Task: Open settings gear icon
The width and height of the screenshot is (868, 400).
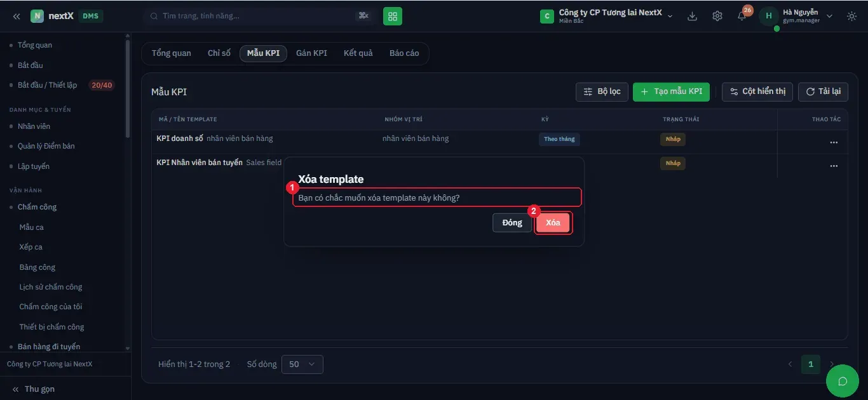Action: pos(717,16)
